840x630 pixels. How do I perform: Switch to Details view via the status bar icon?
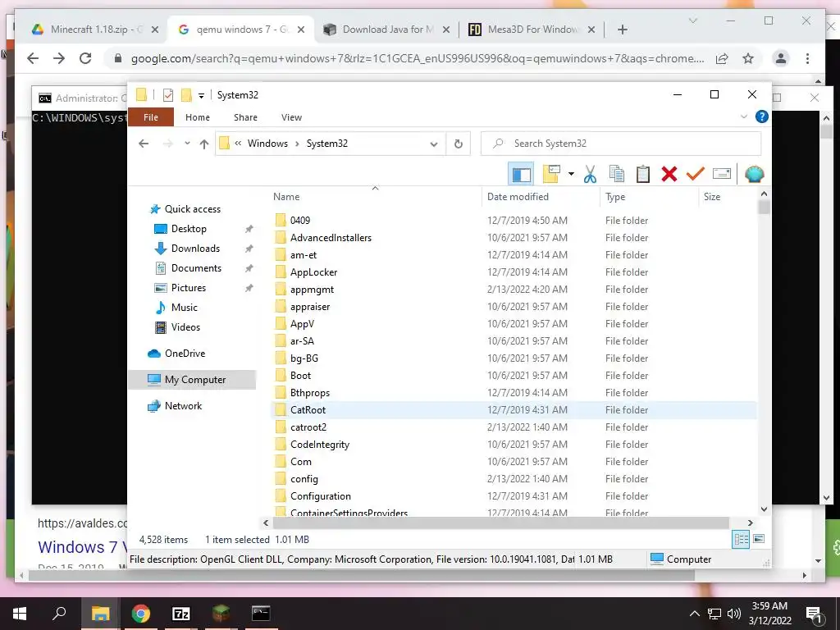pos(741,540)
